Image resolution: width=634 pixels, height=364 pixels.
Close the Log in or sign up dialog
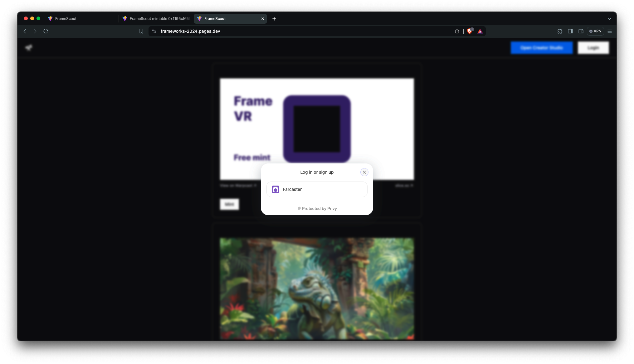point(364,172)
